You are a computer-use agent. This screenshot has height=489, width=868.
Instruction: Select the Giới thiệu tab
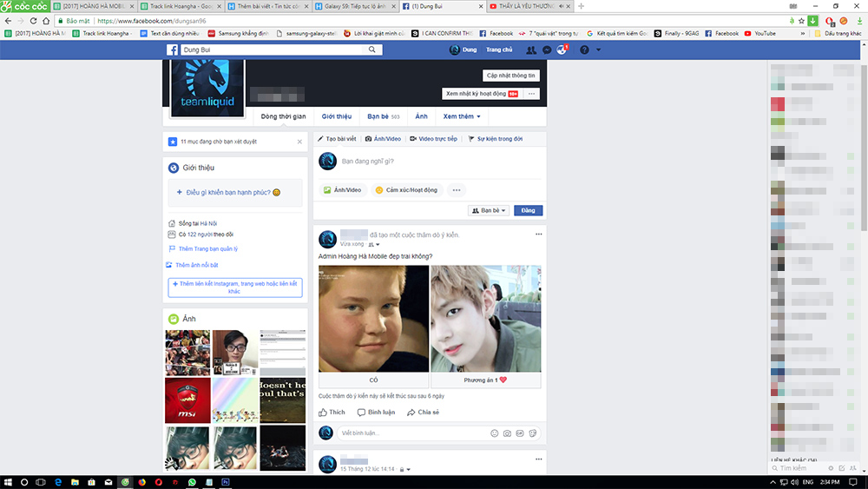pyautogui.click(x=337, y=116)
